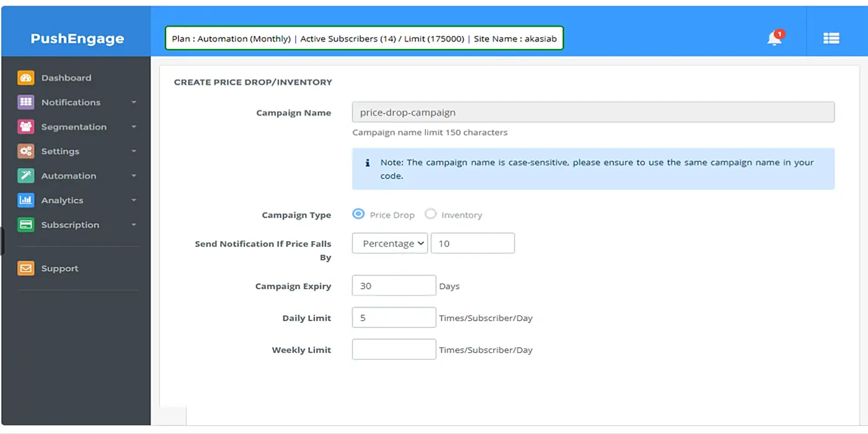Open the top-right list menu icon
The height and width of the screenshot is (434, 868).
coord(831,38)
